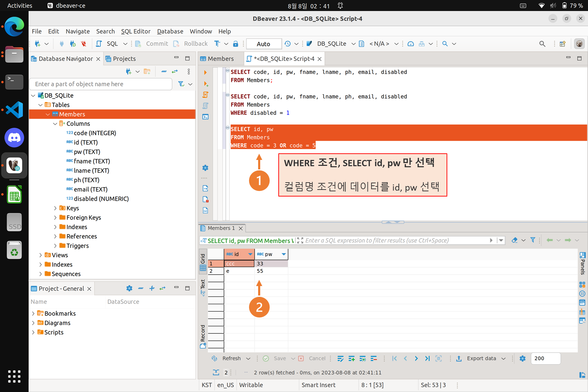This screenshot has height=392, width=588.
Task: Open the SQL console output icon
Action: (206, 117)
